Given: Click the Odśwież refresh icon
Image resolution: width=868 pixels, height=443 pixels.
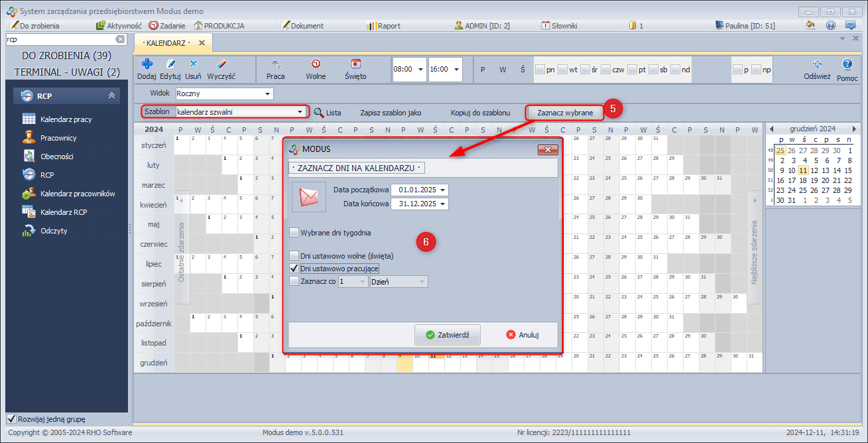Looking at the screenshot, I should 817,64.
